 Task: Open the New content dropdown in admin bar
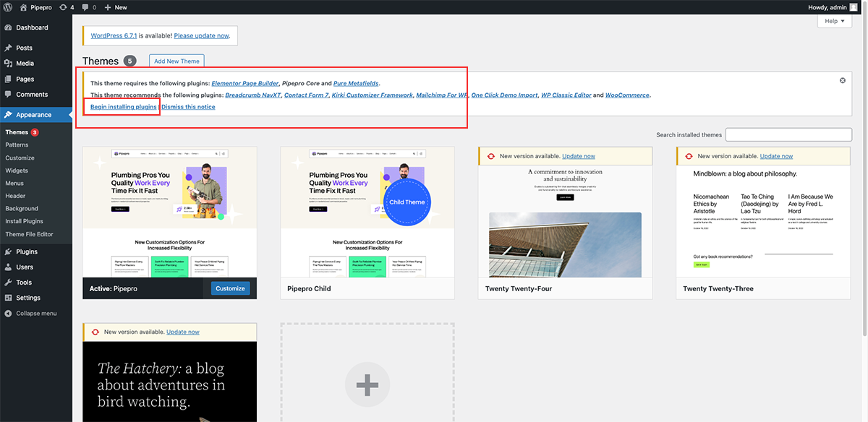116,7
